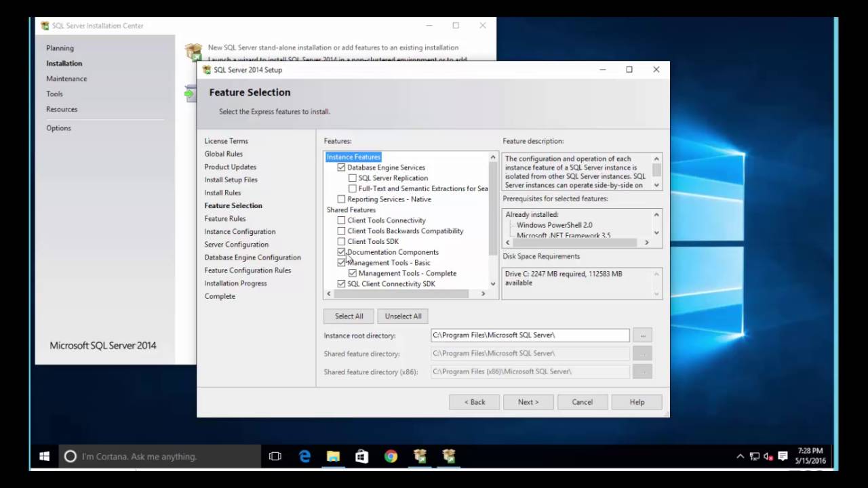Open Tools in Installation Center
This screenshot has width=868, height=488.
point(54,94)
